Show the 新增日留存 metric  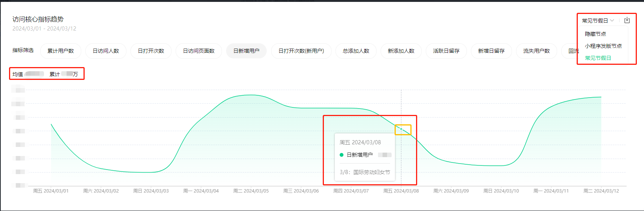491,51
